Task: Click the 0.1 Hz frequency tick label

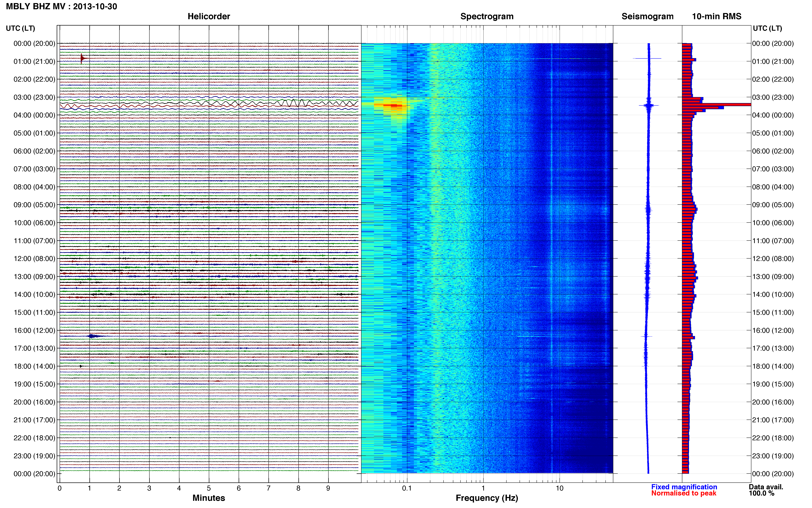Action: (407, 488)
